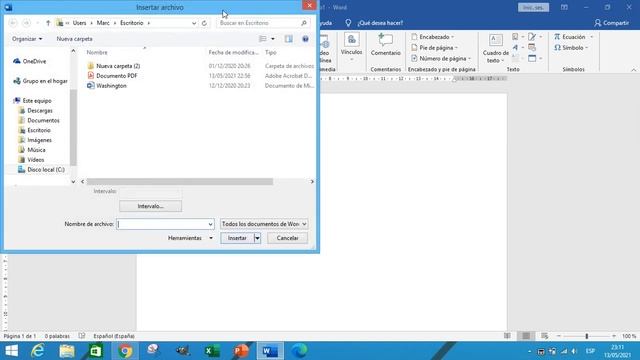The height and width of the screenshot is (360, 640).
Task: Click the Intervalo... button
Action: click(x=151, y=206)
